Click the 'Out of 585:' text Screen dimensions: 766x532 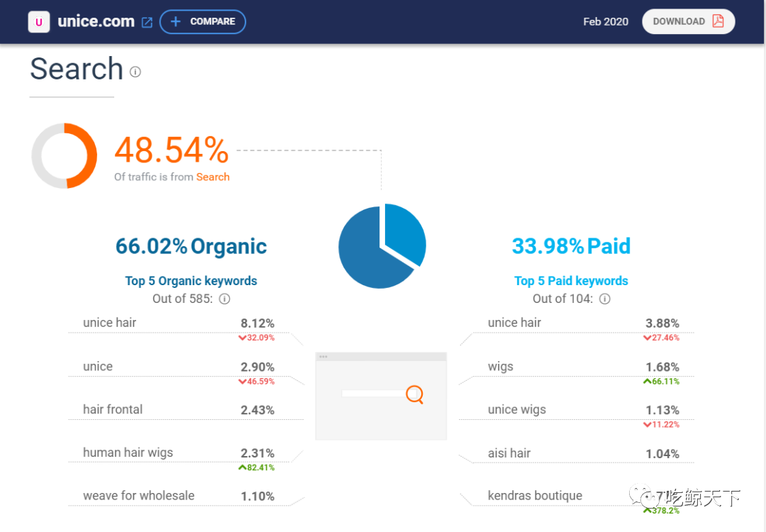183,299
